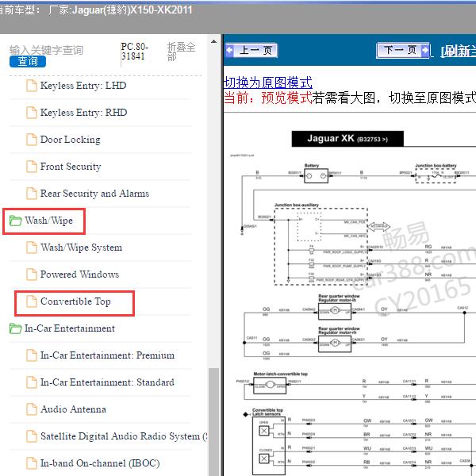This screenshot has width=476, height=476.
Task: Click the In-band On-channel document icon
Action: pyautogui.click(x=32, y=463)
